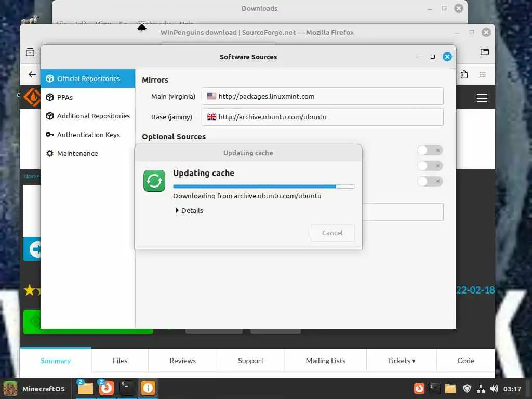
Task: Toggle the third optional source switch
Action: (x=430, y=181)
